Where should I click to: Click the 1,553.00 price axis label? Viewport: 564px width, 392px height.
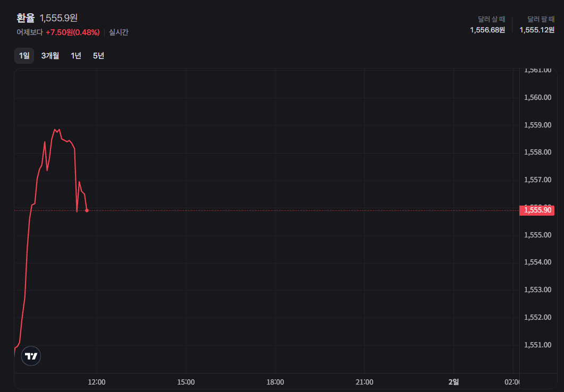538,290
